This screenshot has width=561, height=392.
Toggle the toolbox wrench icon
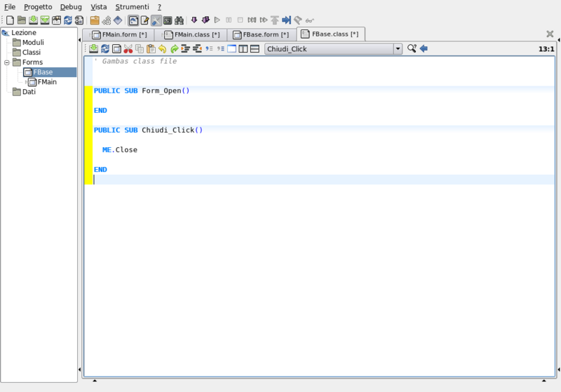pos(156,20)
